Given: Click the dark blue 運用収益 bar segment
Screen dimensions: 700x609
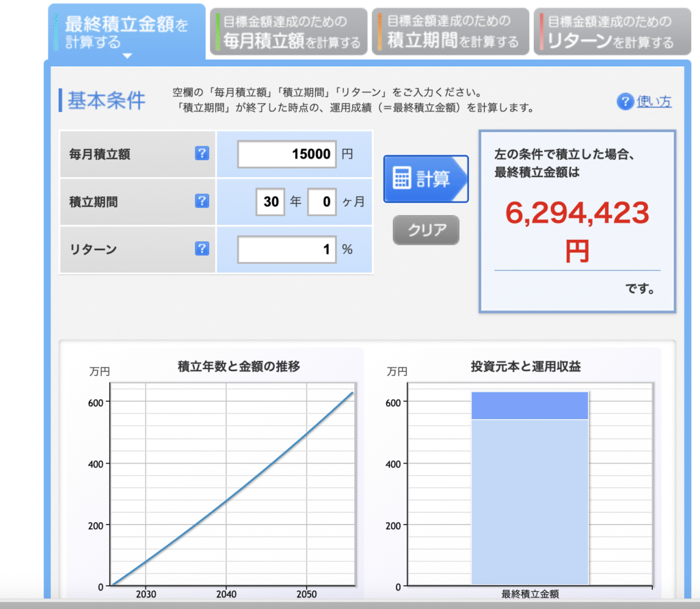Looking at the screenshot, I should point(530,405).
